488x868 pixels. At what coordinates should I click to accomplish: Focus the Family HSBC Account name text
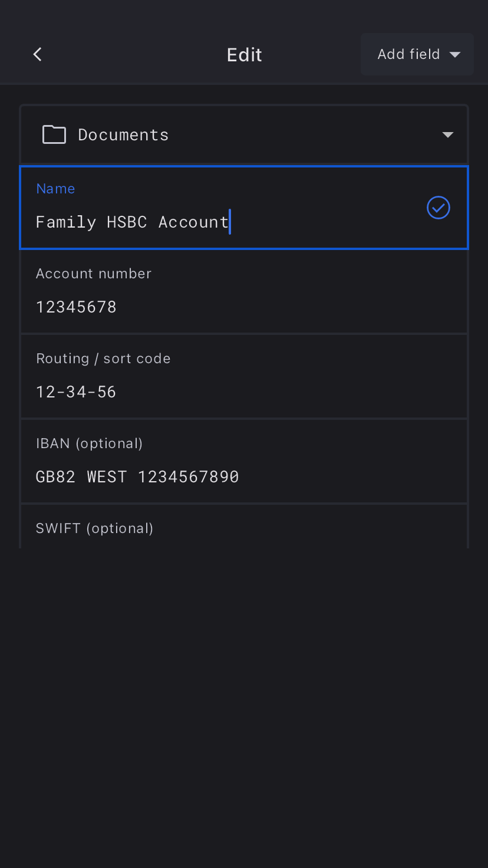pyautogui.click(x=132, y=222)
